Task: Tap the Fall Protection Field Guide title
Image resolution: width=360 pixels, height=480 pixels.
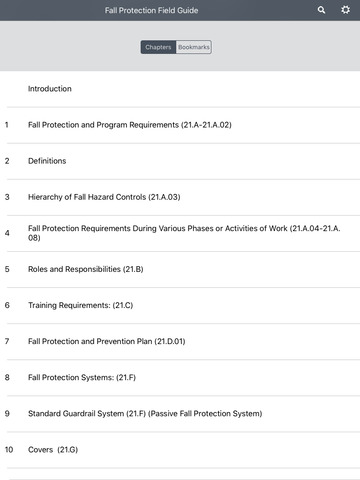Action: click(152, 10)
